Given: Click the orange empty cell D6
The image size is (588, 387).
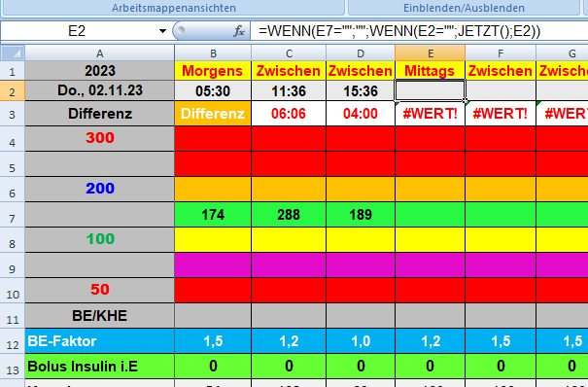Looking at the screenshot, I should (361, 190).
